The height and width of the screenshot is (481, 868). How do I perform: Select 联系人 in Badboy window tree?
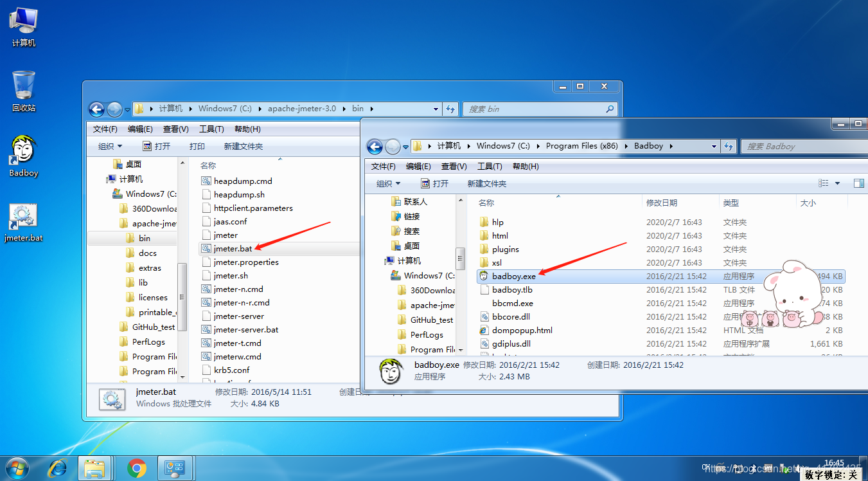[x=409, y=201]
